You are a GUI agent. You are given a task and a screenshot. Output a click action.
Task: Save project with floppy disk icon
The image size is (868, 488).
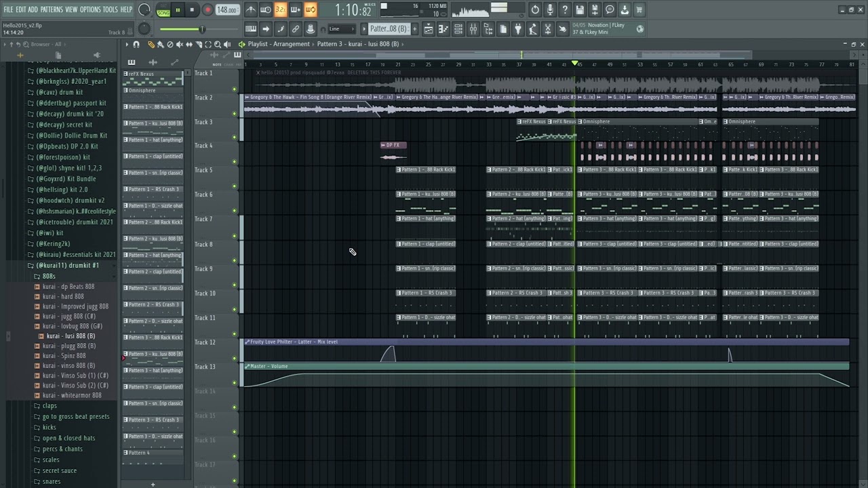[x=580, y=9]
